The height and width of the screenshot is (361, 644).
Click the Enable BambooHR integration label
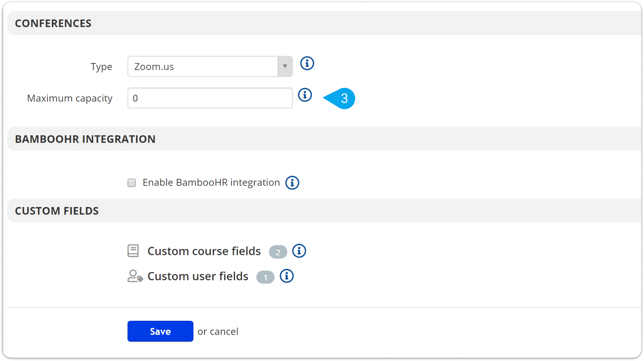pyautogui.click(x=211, y=183)
